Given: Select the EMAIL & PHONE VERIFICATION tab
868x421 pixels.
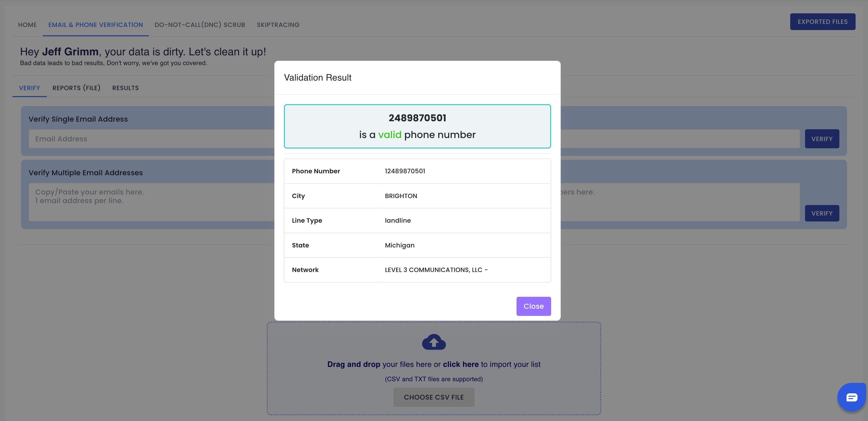Looking at the screenshot, I should click(96, 25).
